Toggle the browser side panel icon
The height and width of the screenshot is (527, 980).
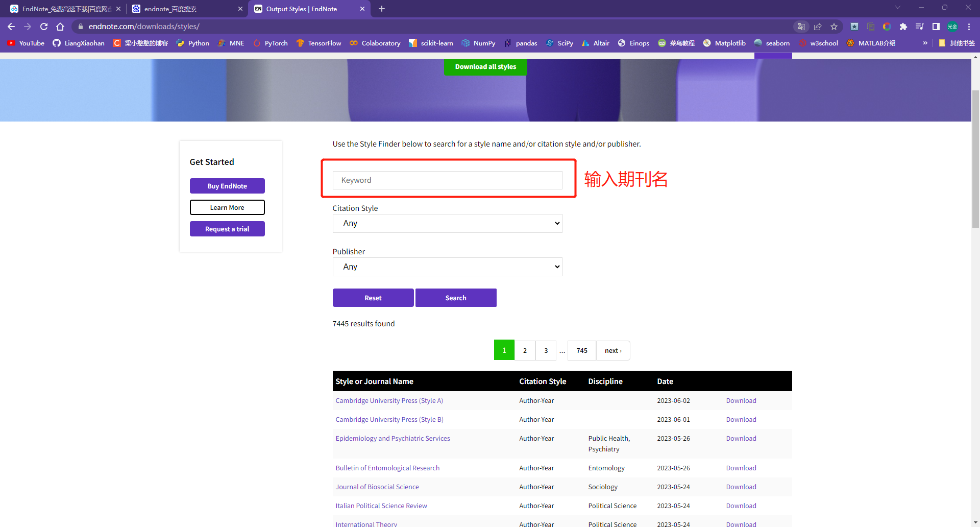tap(936, 27)
